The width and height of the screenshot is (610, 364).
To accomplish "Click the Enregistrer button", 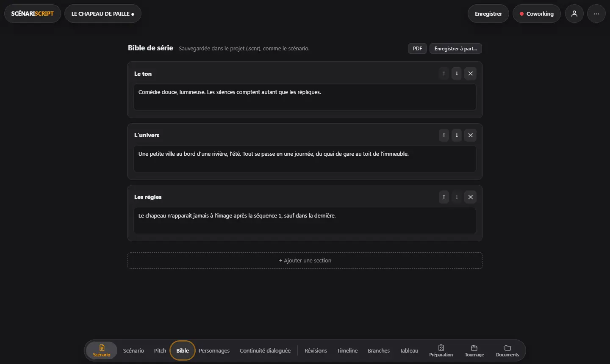I will [488, 14].
